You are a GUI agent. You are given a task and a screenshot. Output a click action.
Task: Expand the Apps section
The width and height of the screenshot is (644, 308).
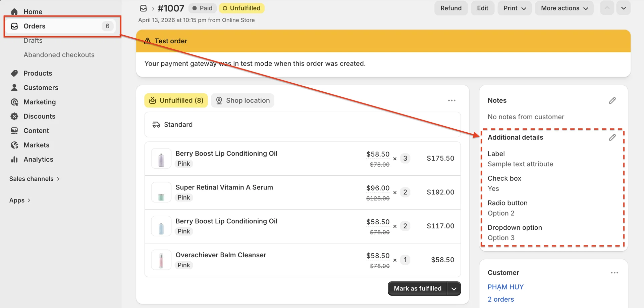click(20, 200)
